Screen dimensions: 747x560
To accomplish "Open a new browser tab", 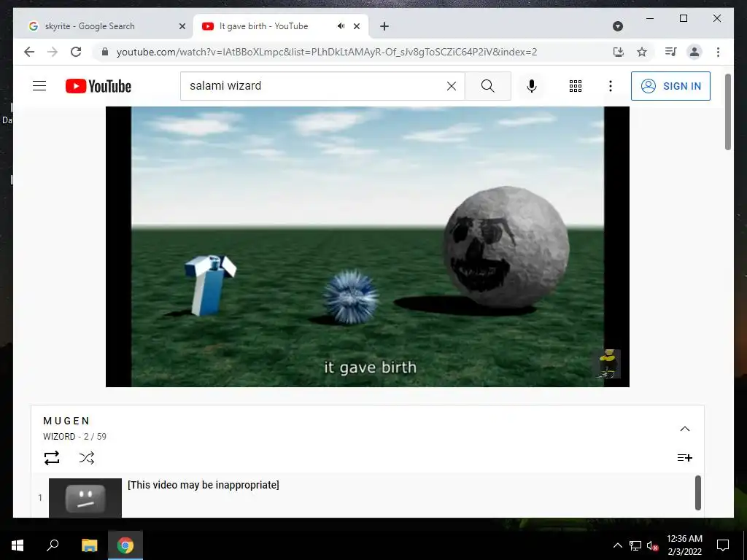I will click(384, 26).
